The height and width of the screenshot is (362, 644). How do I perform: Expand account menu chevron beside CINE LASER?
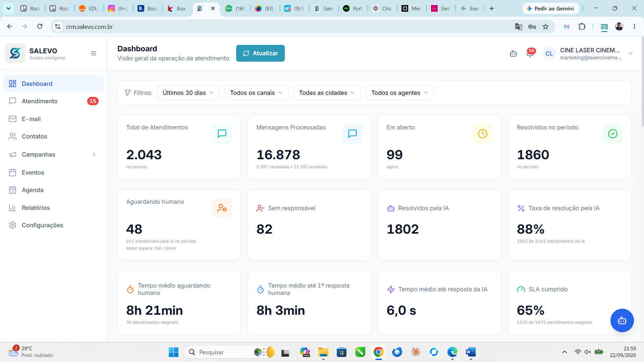(x=631, y=53)
